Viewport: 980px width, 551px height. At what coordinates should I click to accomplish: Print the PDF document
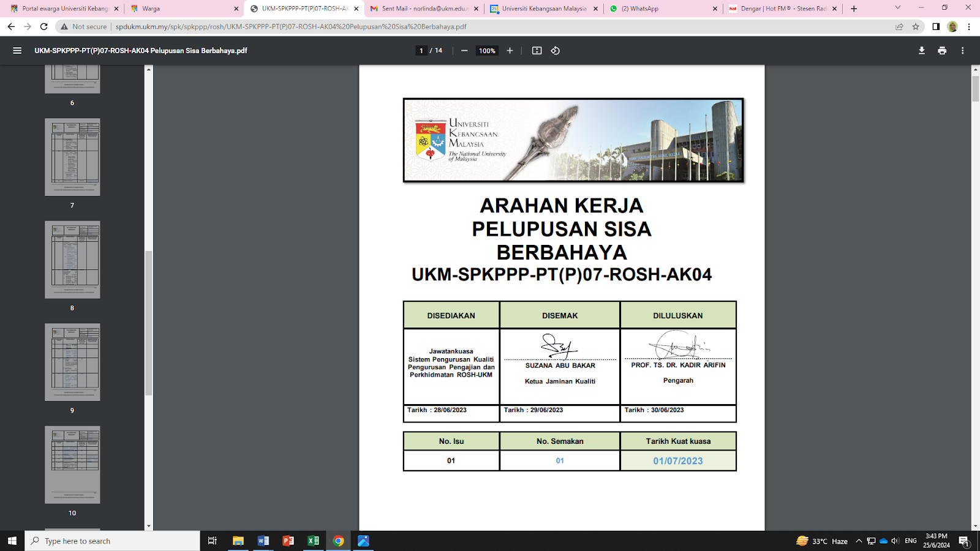point(942,51)
